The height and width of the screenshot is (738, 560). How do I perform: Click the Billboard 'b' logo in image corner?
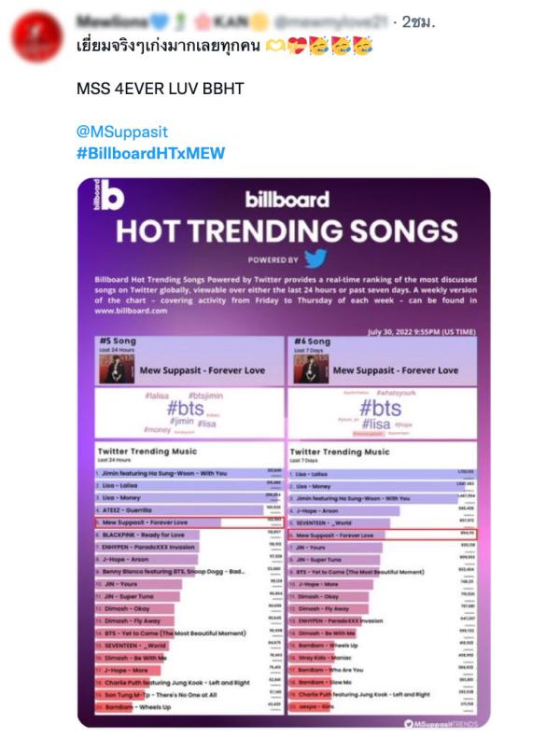[x=108, y=194]
